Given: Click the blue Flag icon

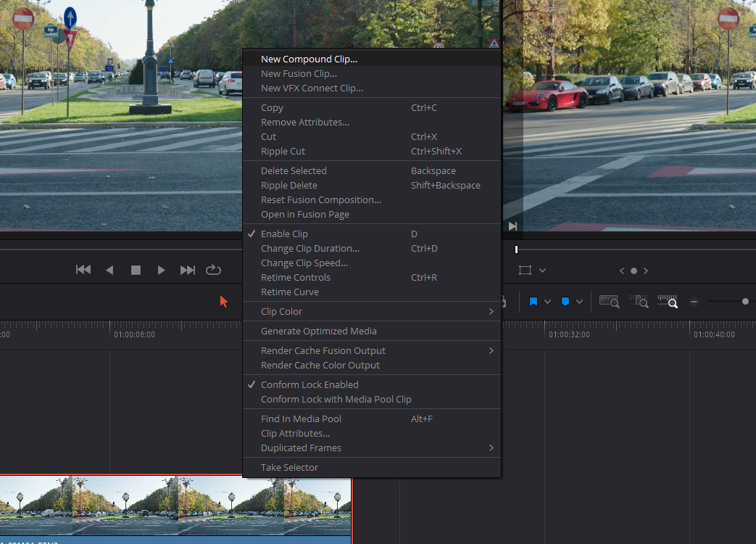Looking at the screenshot, I should coord(533,302).
